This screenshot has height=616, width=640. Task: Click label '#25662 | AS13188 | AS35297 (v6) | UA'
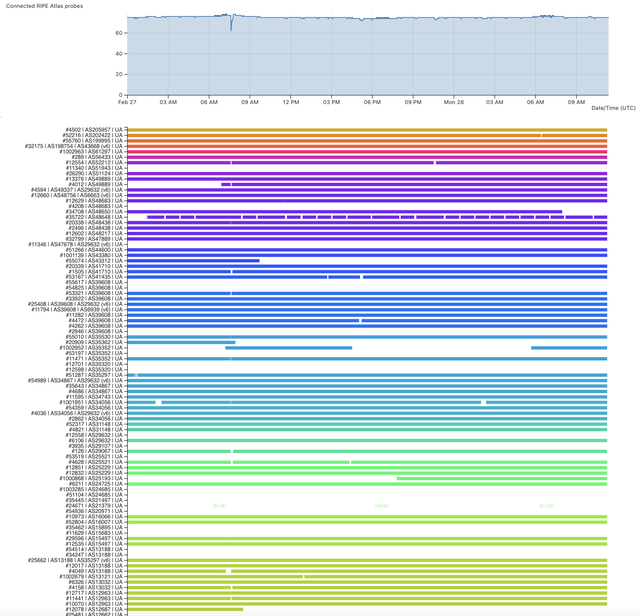pyautogui.click(x=75, y=560)
